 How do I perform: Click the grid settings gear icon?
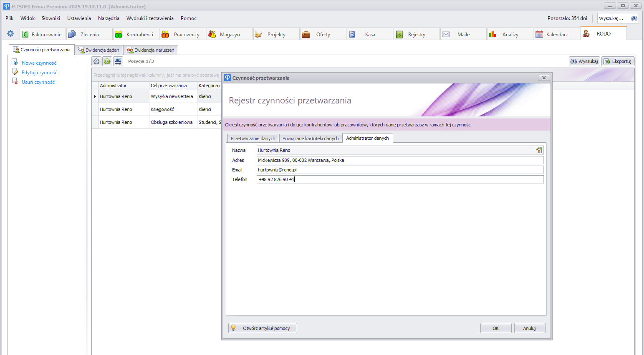[96, 61]
